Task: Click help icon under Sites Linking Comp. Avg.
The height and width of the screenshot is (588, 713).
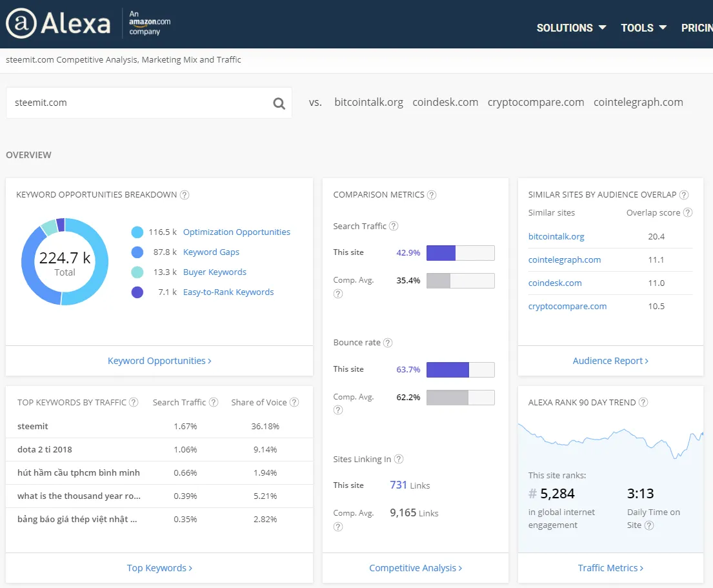Action: click(x=338, y=527)
